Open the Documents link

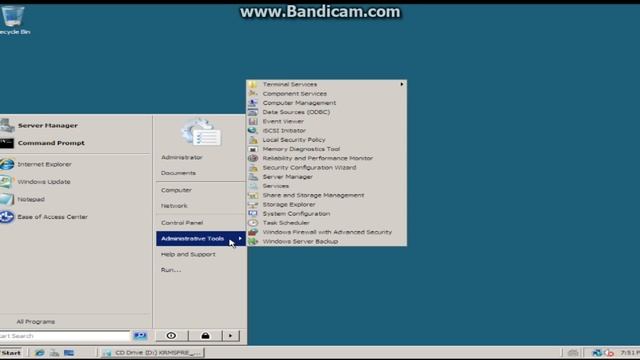[178, 173]
